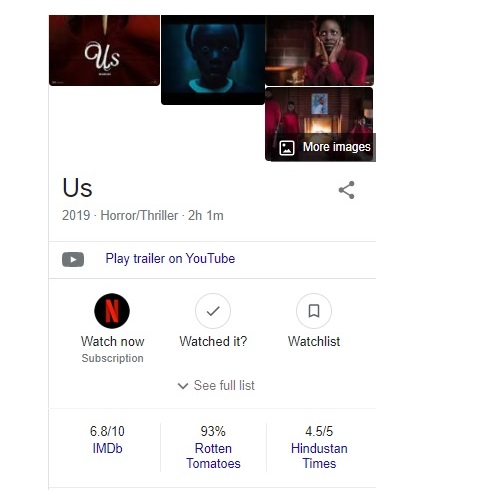Open the IMDb rating link

tap(107, 448)
